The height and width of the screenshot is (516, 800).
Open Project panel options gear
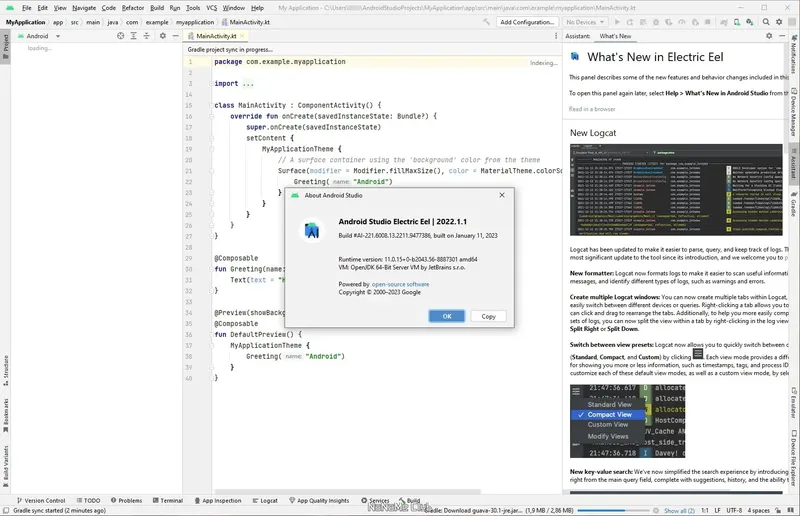[163, 36]
